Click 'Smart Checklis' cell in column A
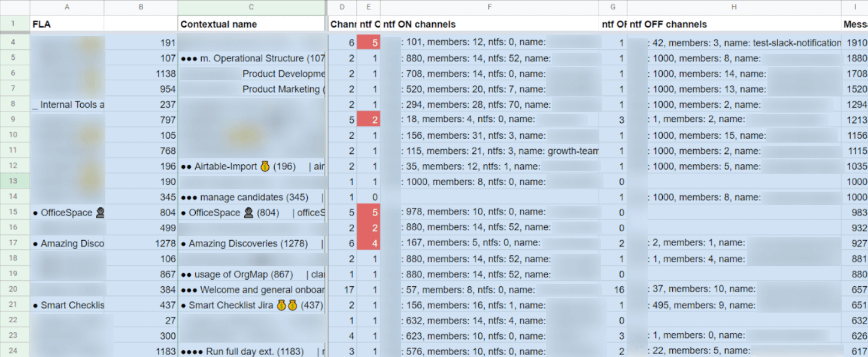This screenshot has height=357, width=868. (66, 305)
